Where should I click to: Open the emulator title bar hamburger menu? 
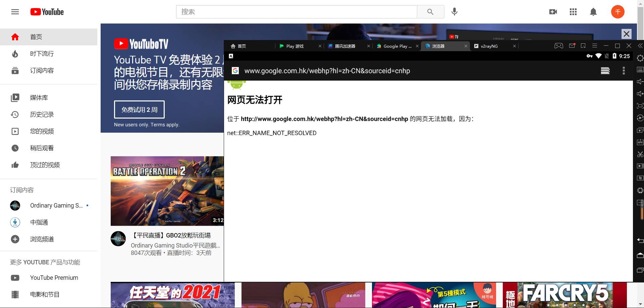594,46
